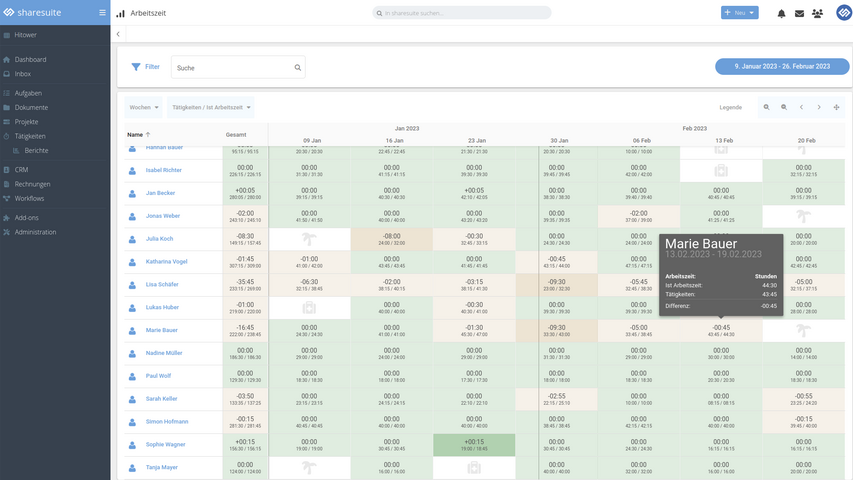
Task: Open Workflows in sidebar
Action: [x=29, y=199]
